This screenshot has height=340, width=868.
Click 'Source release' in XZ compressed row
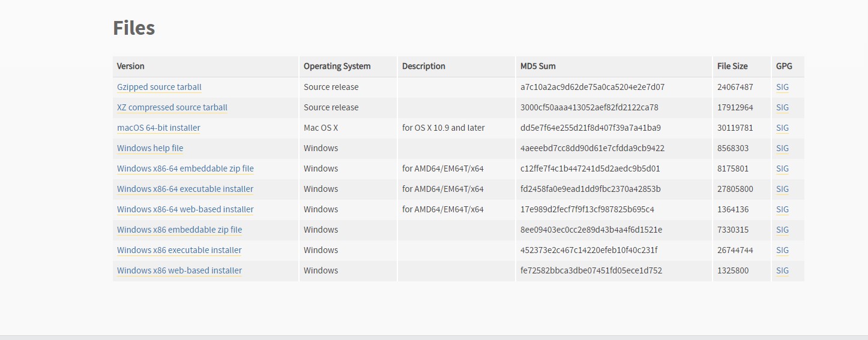[331, 107]
